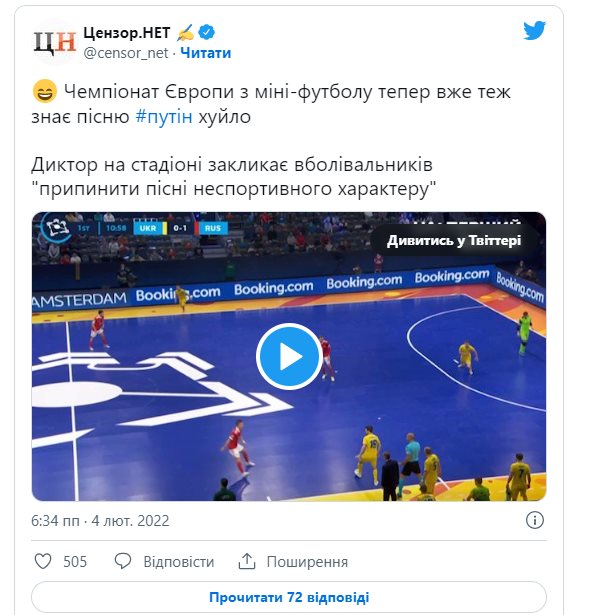Click the Поширення share label
The width and height of the screenshot is (591, 615).
[307, 562]
